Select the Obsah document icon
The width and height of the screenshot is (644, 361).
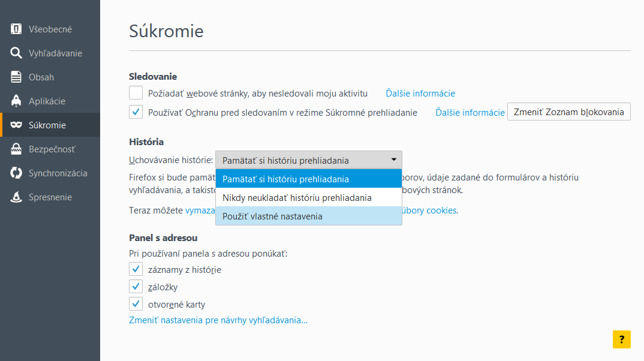[16, 77]
